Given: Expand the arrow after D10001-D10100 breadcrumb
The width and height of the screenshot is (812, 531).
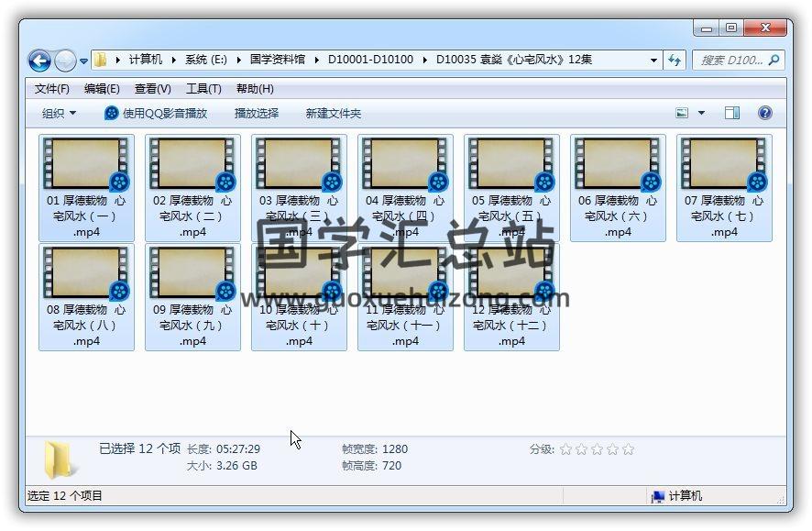Looking at the screenshot, I should [x=424, y=61].
